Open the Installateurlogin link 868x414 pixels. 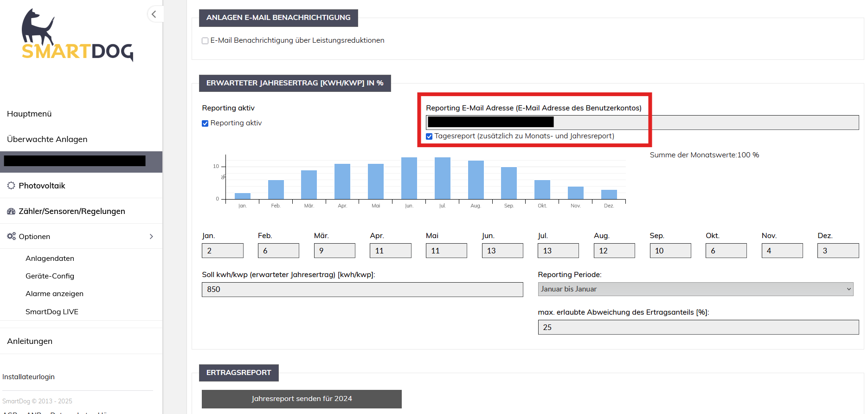[28, 377]
